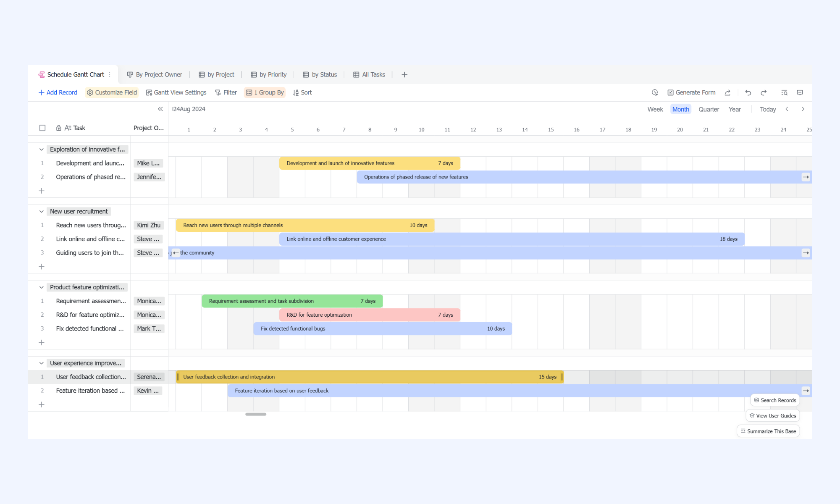This screenshot has height=504, width=840.
Task: Jump to Today on timeline
Action: click(x=768, y=109)
